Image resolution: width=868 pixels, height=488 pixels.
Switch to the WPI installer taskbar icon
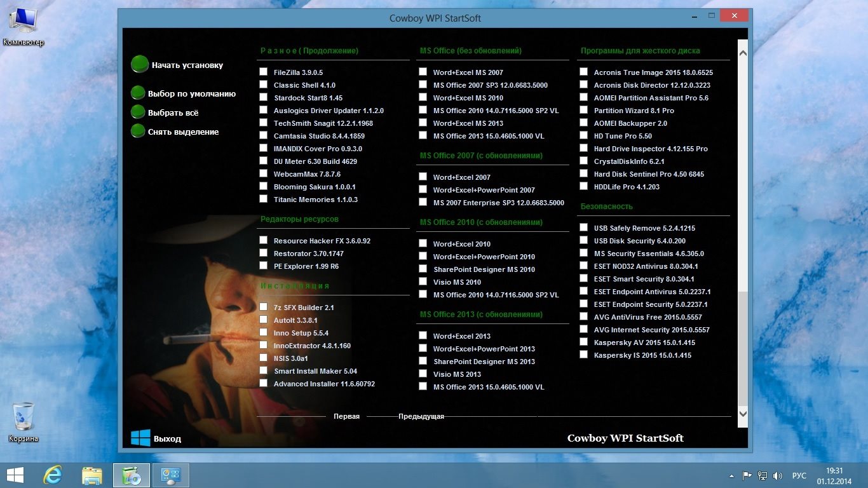132,475
